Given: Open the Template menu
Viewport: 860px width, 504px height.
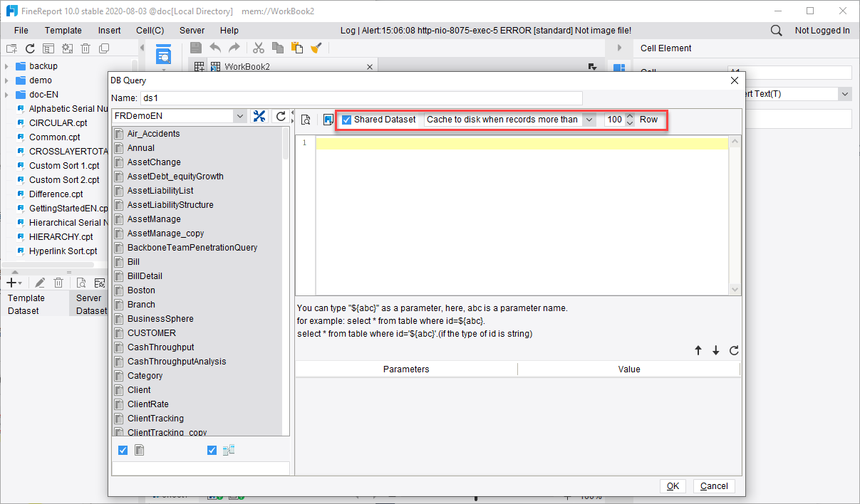Looking at the screenshot, I should [63, 30].
